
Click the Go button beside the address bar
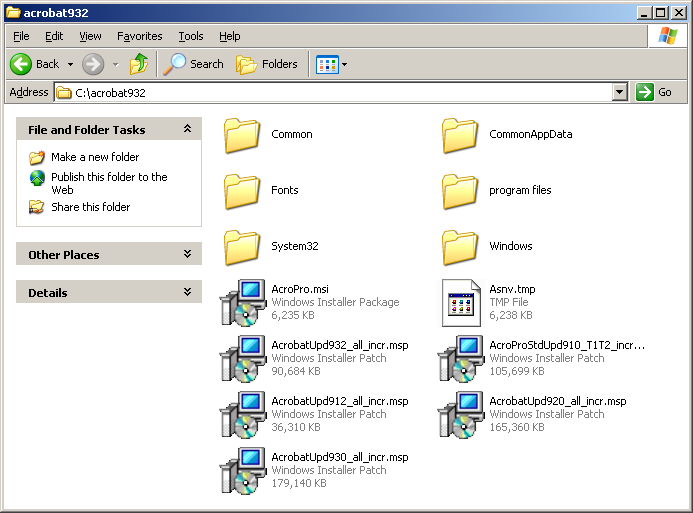coord(655,92)
